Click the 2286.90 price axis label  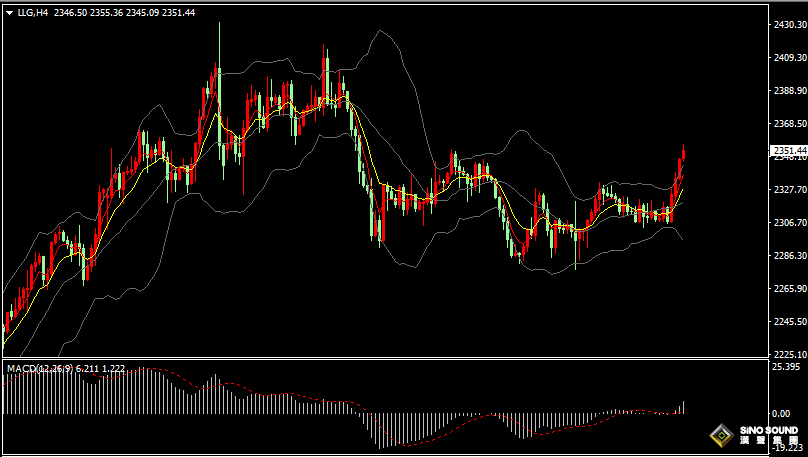pyautogui.click(x=789, y=255)
